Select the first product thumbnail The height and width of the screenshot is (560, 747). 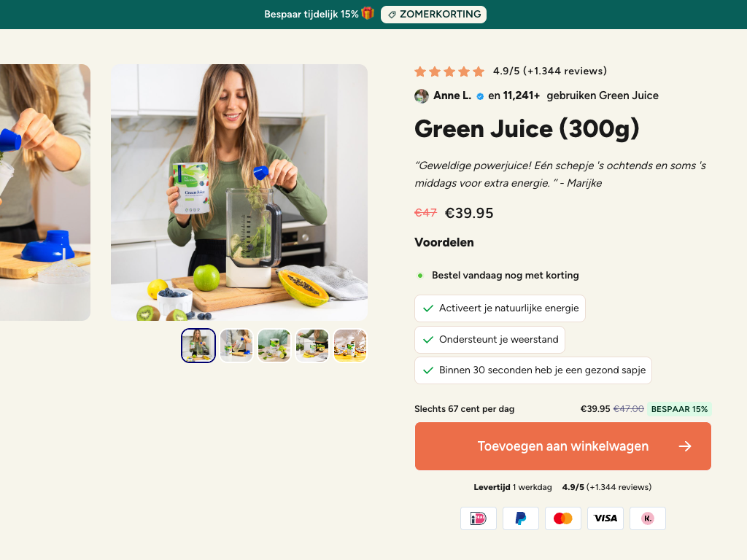pyautogui.click(x=198, y=346)
